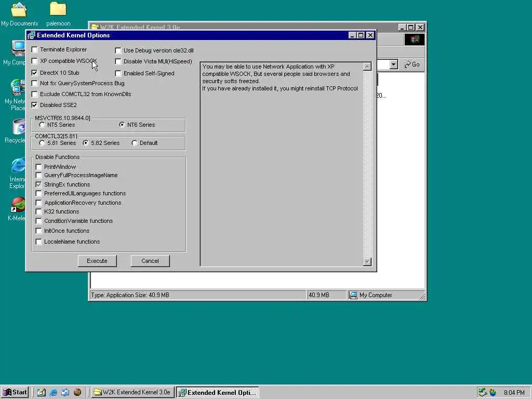
Task: Click the Execute button
Action: click(97, 261)
